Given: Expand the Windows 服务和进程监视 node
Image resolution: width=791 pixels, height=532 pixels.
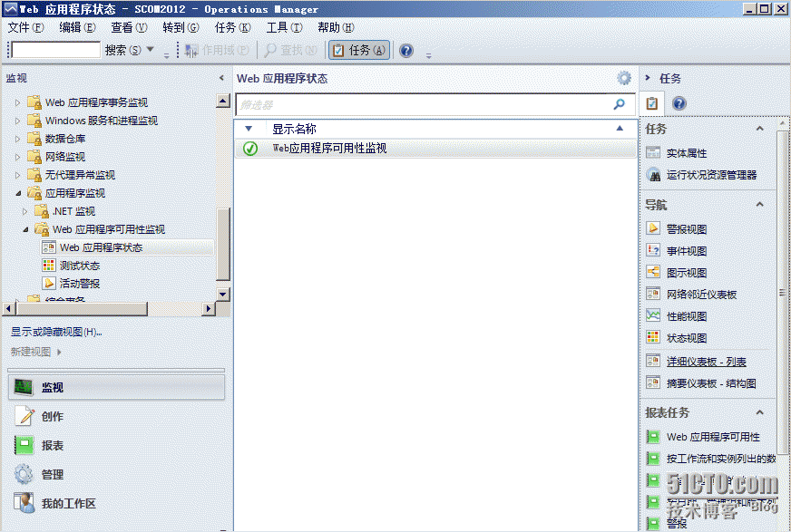Looking at the screenshot, I should coord(17,121).
